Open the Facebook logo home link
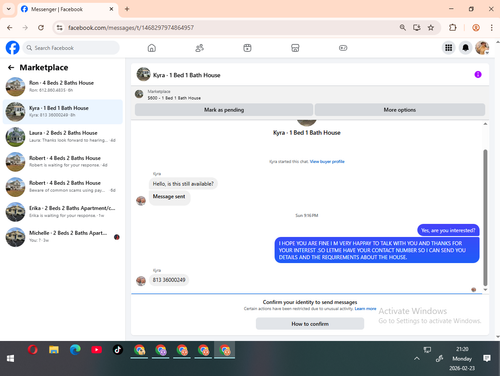The image size is (500, 376). point(13,48)
